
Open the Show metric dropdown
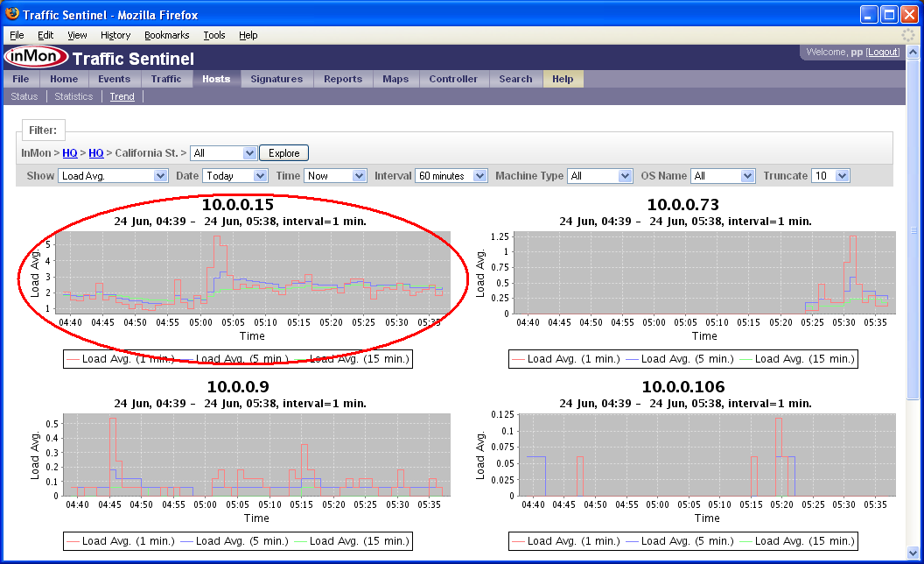point(113,176)
